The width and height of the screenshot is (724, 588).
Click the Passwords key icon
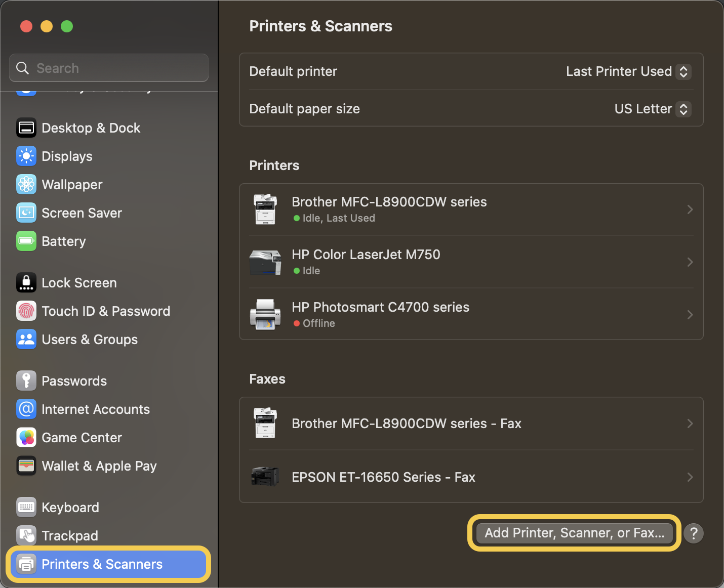tap(26, 381)
